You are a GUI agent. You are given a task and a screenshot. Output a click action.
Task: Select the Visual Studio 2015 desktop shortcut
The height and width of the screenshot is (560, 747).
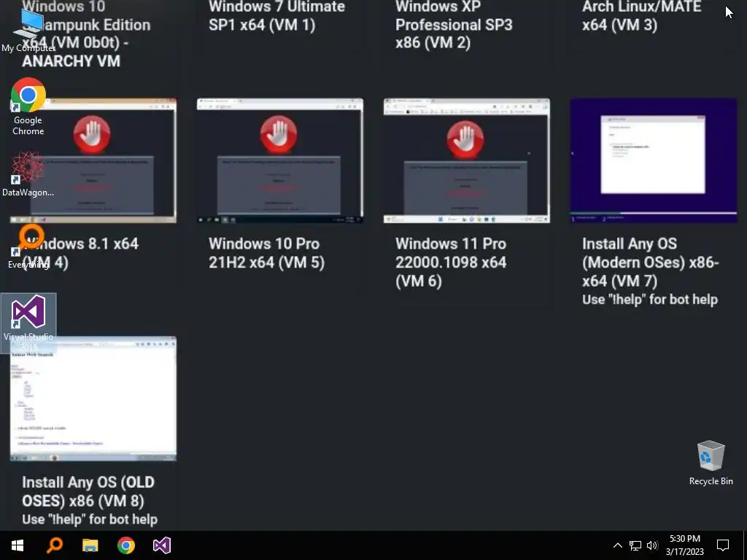coord(28,323)
